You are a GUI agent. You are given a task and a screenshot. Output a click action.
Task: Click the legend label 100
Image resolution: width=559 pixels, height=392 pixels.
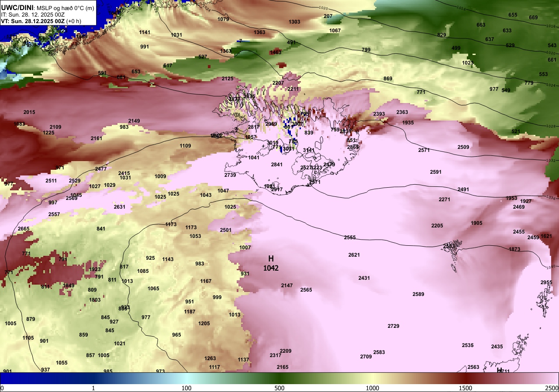(186, 388)
